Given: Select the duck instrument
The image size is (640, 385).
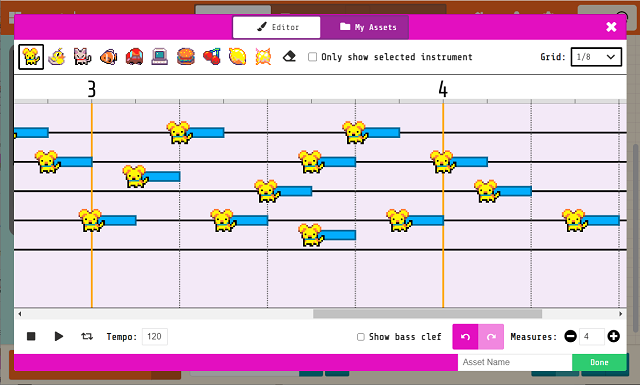Looking at the screenshot, I should click(x=57, y=57).
